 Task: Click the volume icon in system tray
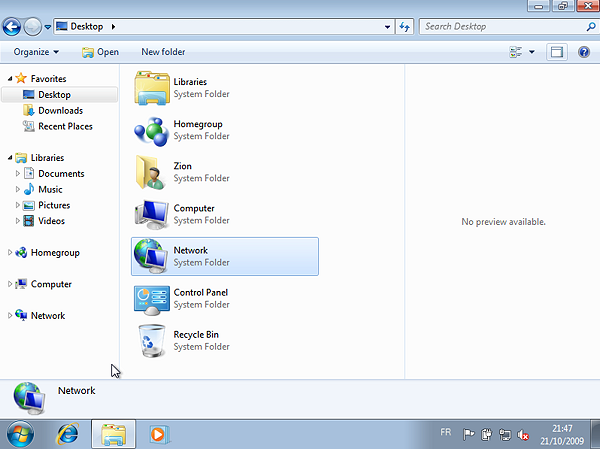[523, 434]
